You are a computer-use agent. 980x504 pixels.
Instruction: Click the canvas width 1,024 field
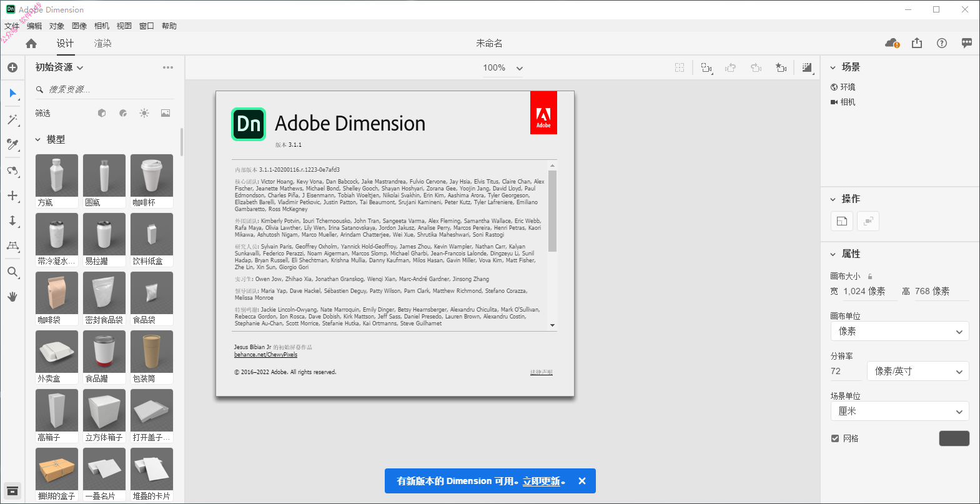pyautogui.click(x=870, y=291)
